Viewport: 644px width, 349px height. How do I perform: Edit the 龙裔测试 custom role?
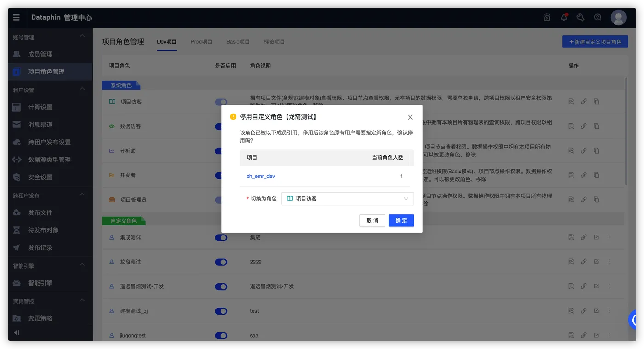click(597, 262)
